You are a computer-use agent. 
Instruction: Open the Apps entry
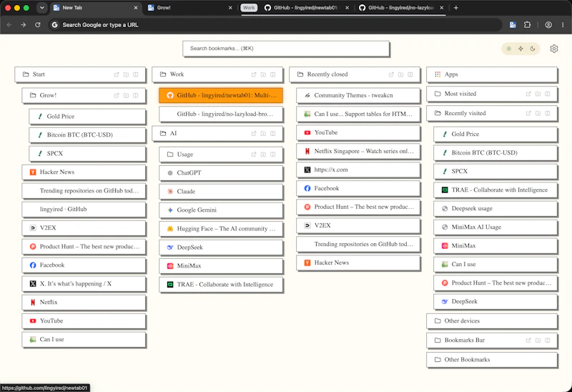(x=492, y=74)
